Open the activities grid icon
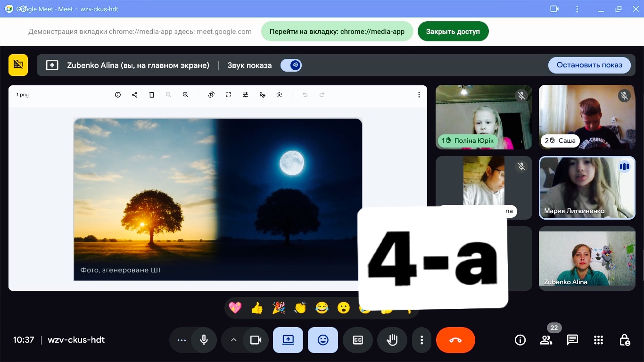This screenshot has width=644, height=362. [x=598, y=340]
